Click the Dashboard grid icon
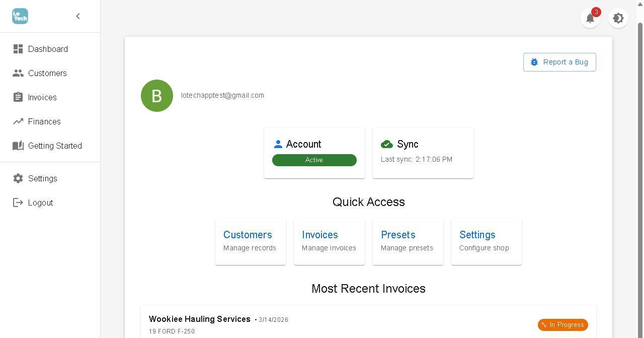This screenshot has height=338, width=644. click(18, 49)
